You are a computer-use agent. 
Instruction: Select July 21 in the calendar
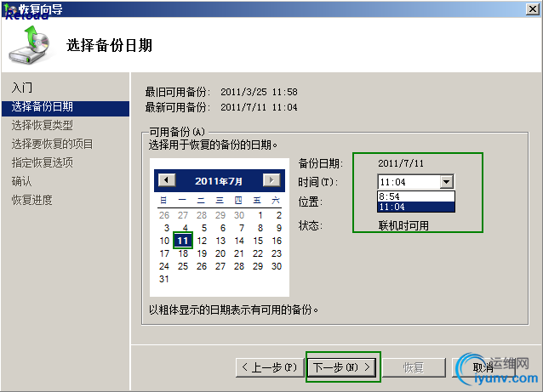tap(239, 253)
